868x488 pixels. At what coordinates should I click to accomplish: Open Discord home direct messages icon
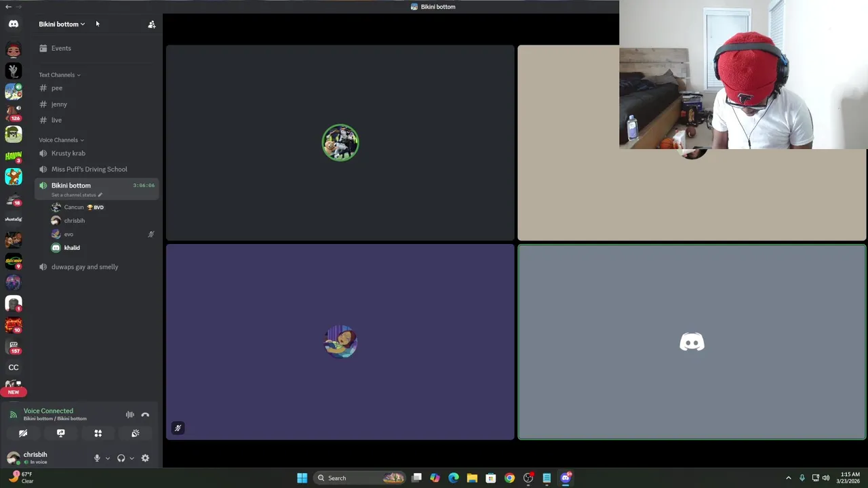pyautogui.click(x=14, y=24)
